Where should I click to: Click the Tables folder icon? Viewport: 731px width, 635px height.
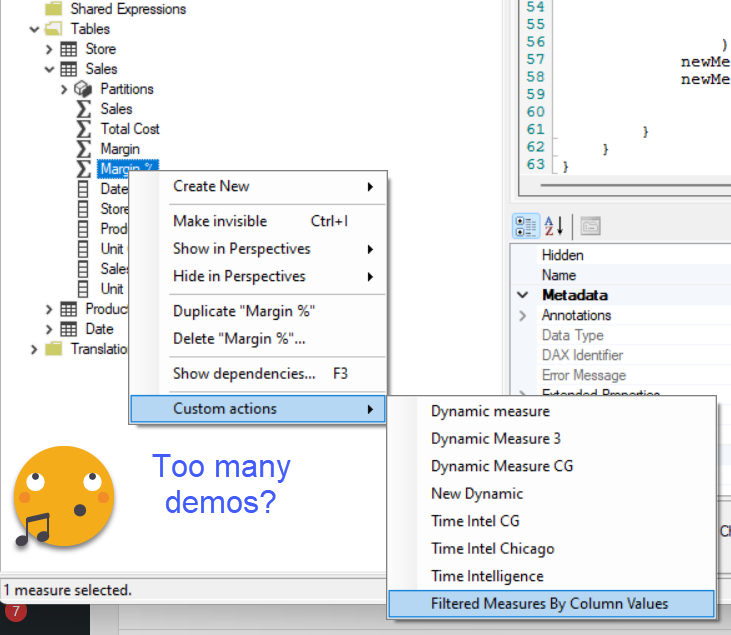click(x=54, y=29)
